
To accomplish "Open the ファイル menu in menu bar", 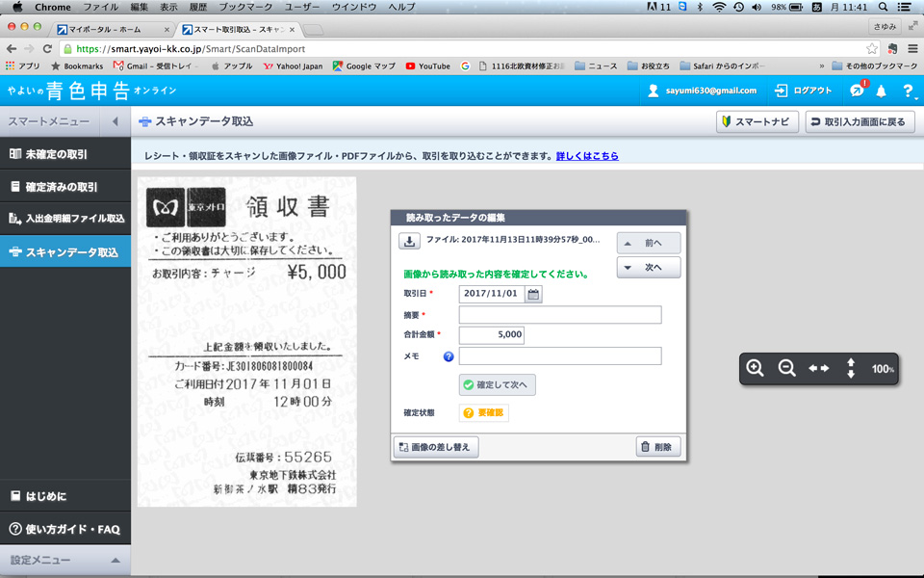I will (x=100, y=7).
